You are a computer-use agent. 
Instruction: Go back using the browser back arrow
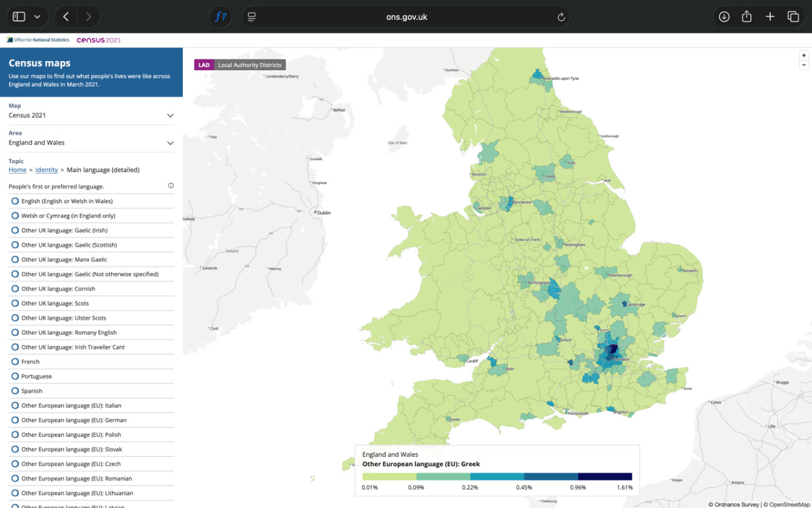click(x=66, y=17)
